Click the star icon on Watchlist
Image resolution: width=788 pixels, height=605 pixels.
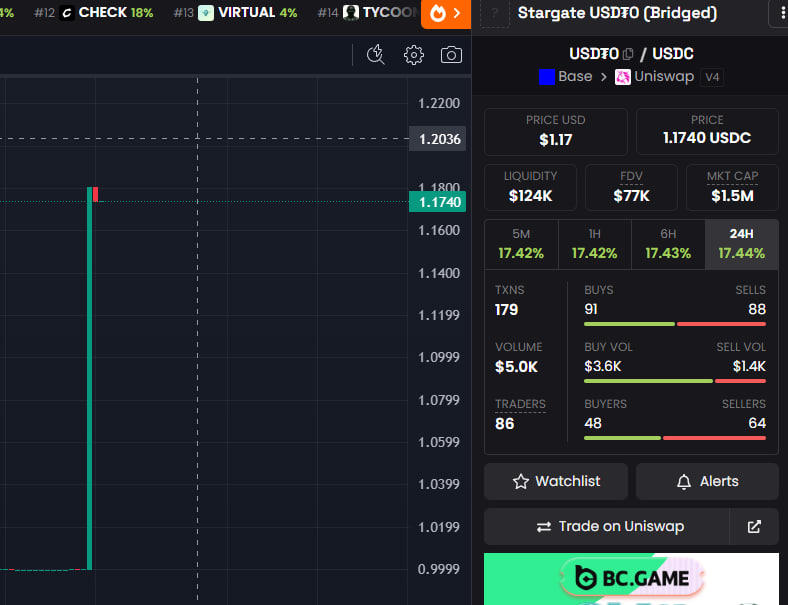[x=521, y=481]
